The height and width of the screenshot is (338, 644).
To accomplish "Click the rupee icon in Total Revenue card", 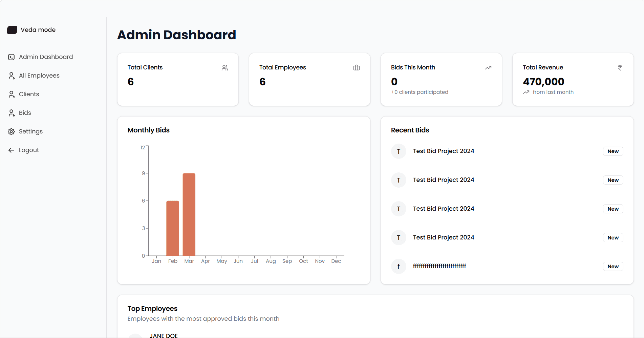I will pyautogui.click(x=620, y=68).
